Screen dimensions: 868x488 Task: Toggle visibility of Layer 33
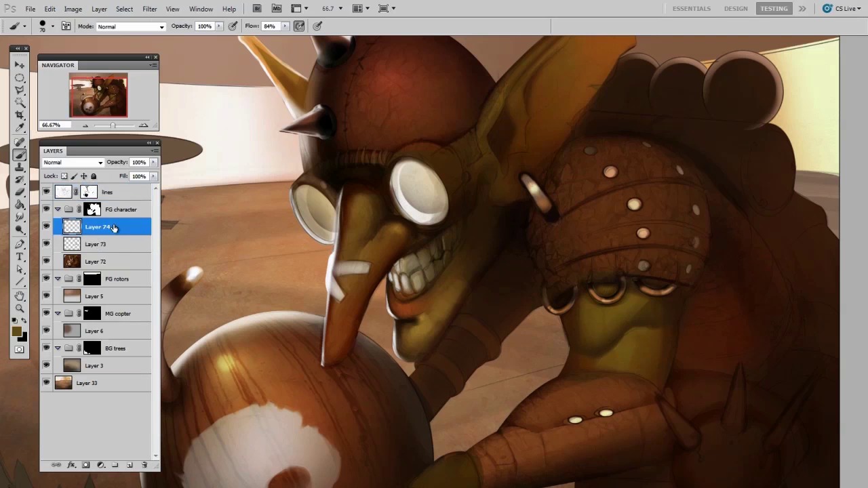46,383
